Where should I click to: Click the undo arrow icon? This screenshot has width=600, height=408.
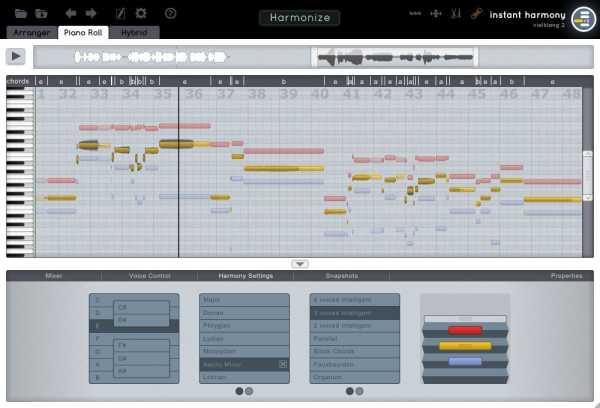[x=71, y=13]
